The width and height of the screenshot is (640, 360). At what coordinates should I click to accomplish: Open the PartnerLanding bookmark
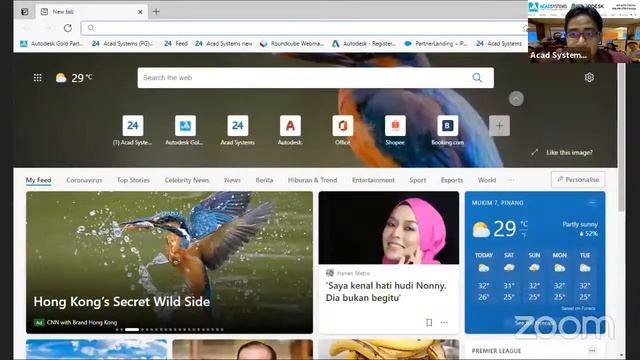click(436, 43)
